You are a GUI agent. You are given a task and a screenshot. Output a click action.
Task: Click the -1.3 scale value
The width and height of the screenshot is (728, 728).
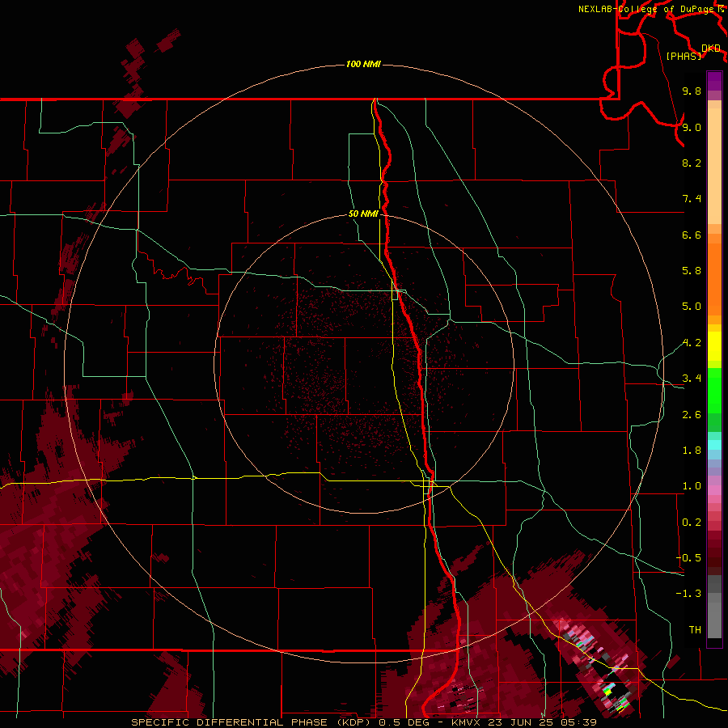pos(688,594)
